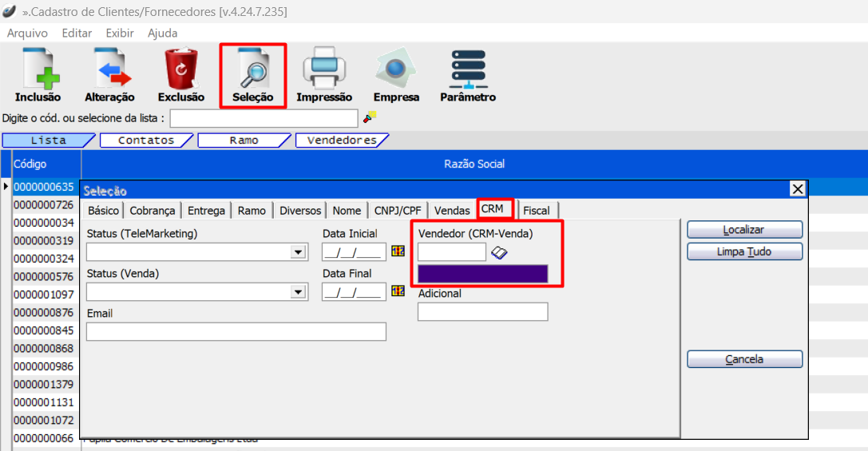Select the Cobrança tab
Viewport: 868px width, 451px height.
point(152,211)
